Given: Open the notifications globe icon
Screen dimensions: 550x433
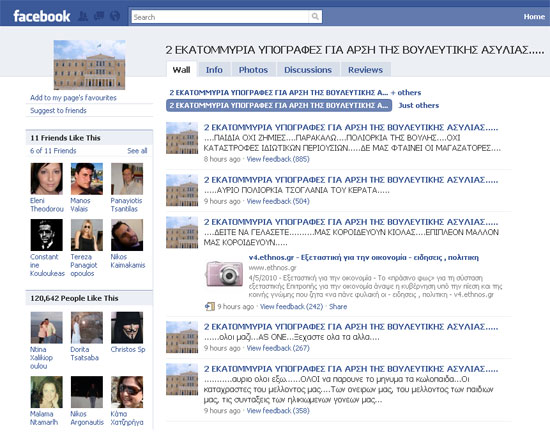Looking at the screenshot, I should 115,16.
